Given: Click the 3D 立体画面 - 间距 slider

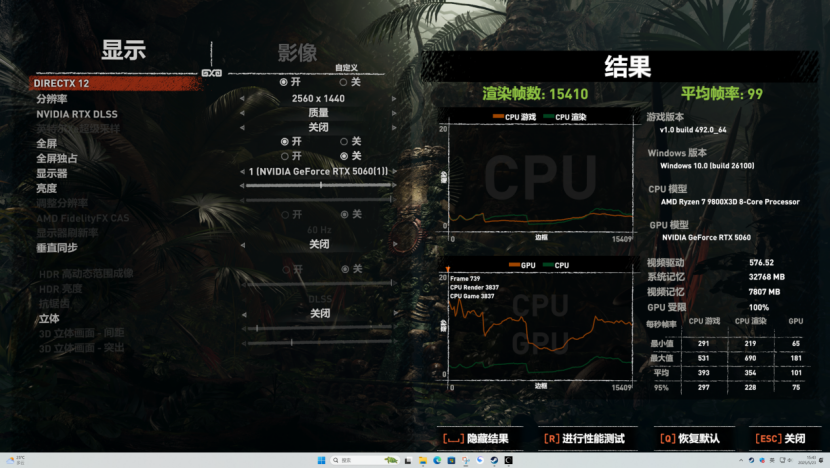Looking at the screenshot, I should (319, 328).
